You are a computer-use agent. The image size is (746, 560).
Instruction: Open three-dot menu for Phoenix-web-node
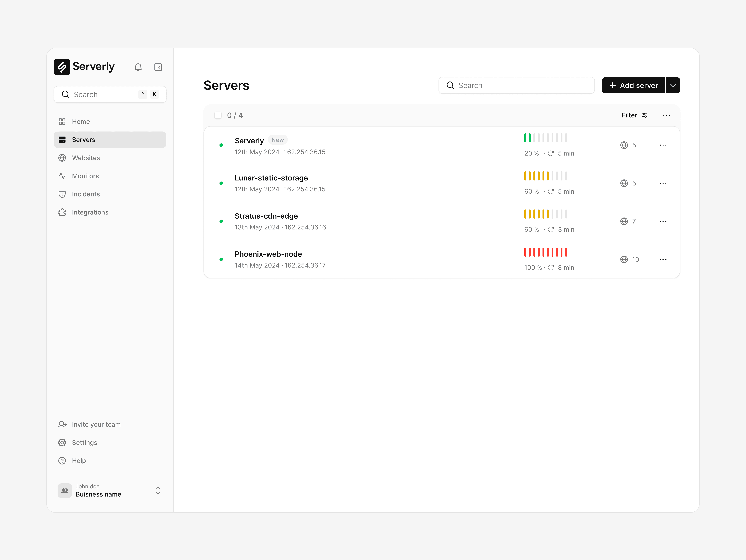(663, 259)
